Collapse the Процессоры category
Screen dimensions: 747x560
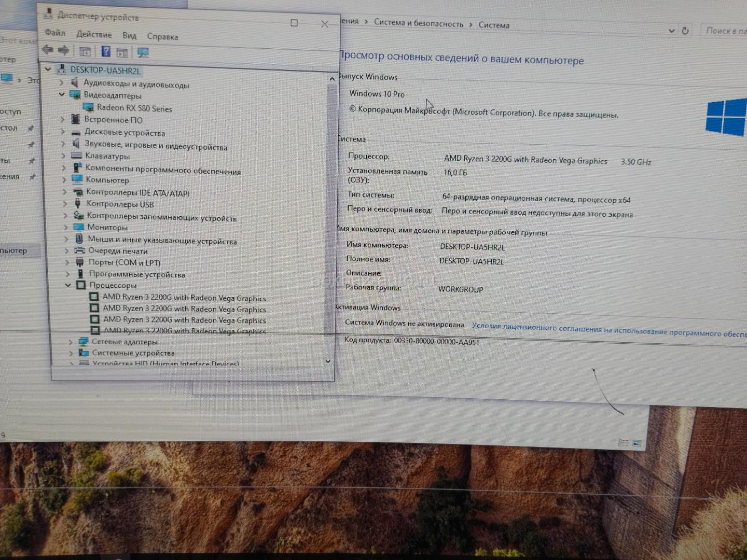coord(68,285)
